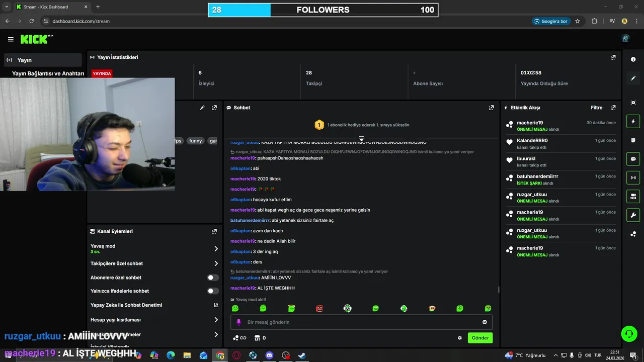Image resolution: width=644 pixels, height=362 pixels.
Task: Open the browser extensions puzzle icon
Action: pyautogui.click(x=595, y=21)
